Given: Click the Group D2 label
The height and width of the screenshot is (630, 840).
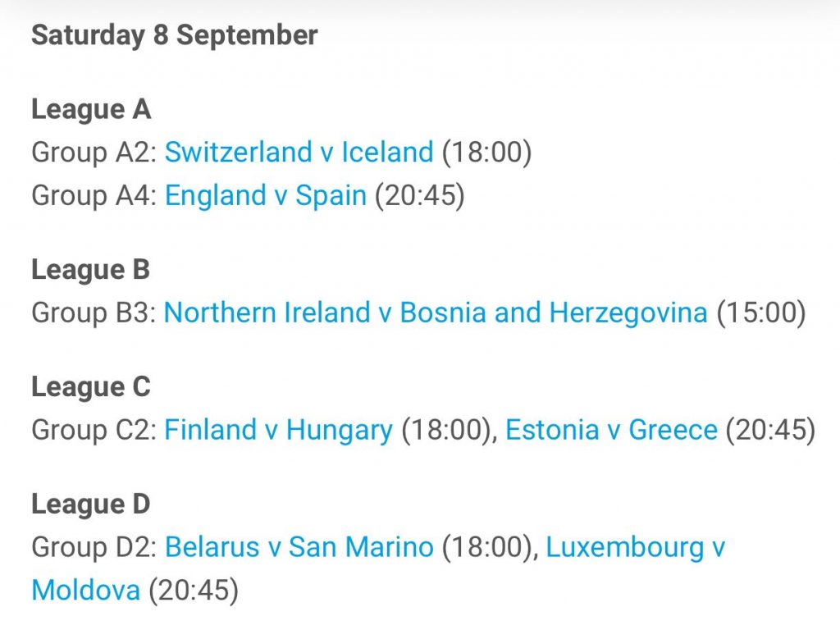Looking at the screenshot, I should click(94, 547).
